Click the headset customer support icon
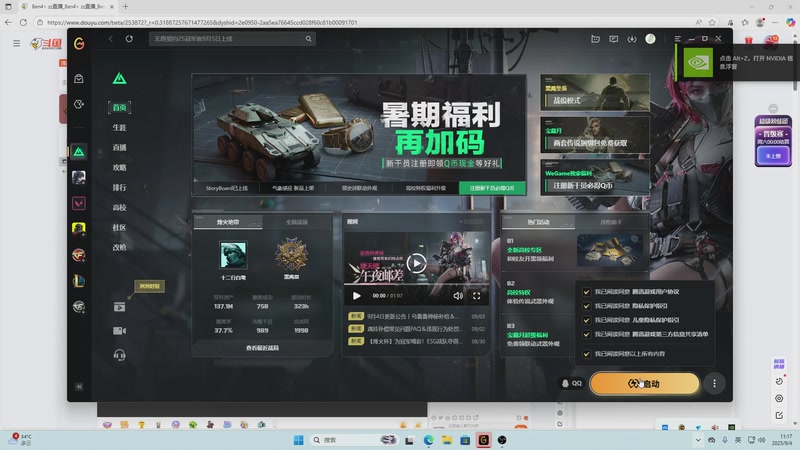Image resolution: width=800 pixels, height=450 pixels. pyautogui.click(x=119, y=355)
